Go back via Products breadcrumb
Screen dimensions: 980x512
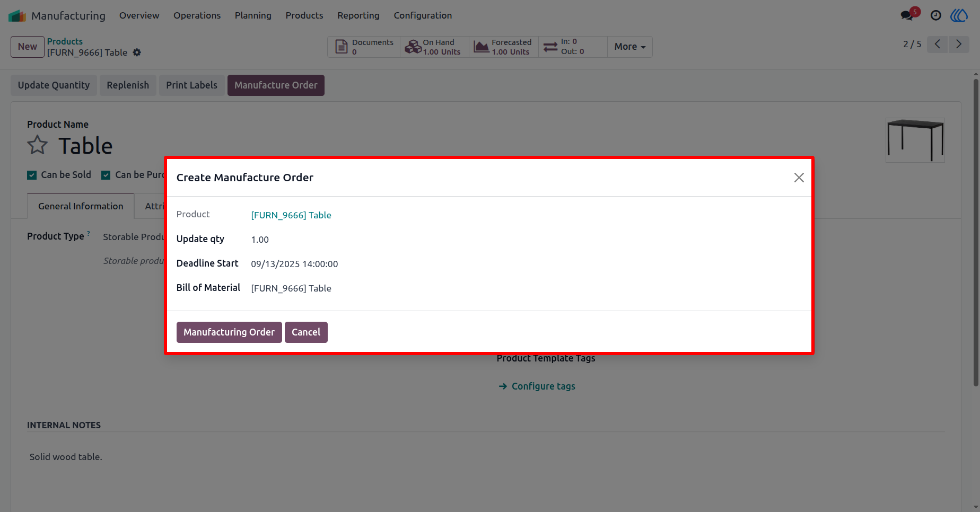pos(65,41)
